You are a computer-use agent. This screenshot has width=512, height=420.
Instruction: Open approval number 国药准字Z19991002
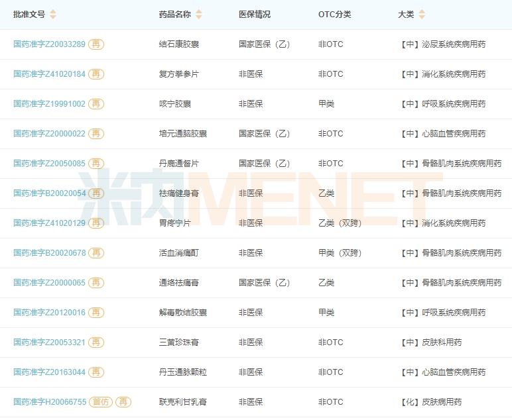pos(49,104)
